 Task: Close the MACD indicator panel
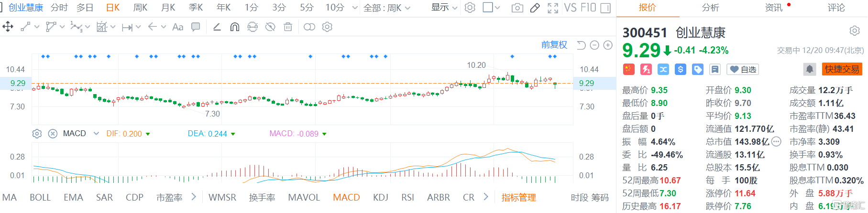53,134
